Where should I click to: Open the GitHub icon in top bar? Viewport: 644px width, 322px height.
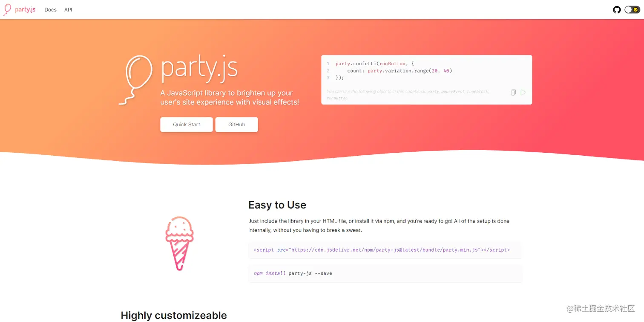[x=617, y=9]
